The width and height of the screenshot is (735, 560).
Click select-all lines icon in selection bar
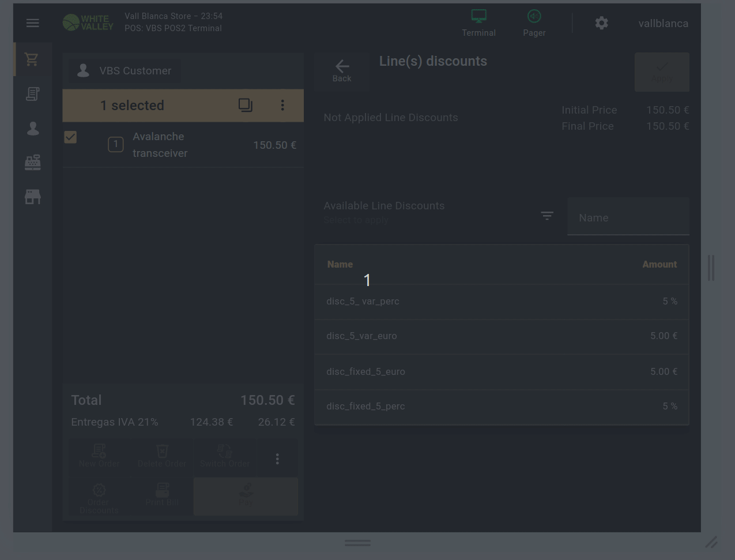[x=246, y=105]
